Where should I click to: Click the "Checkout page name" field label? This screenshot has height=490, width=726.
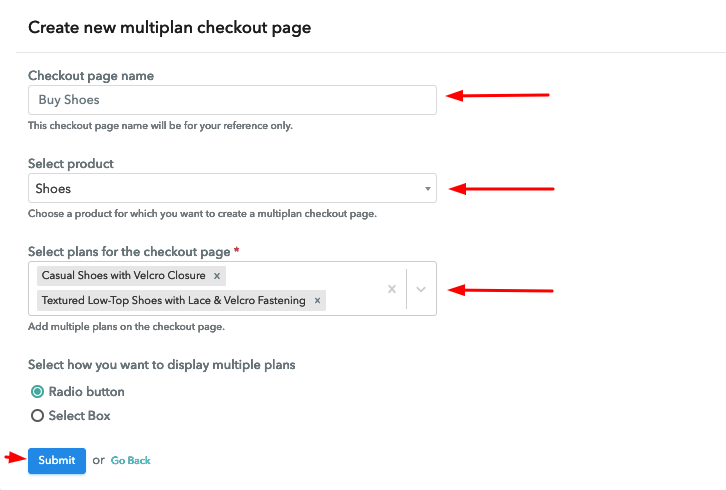(91, 75)
